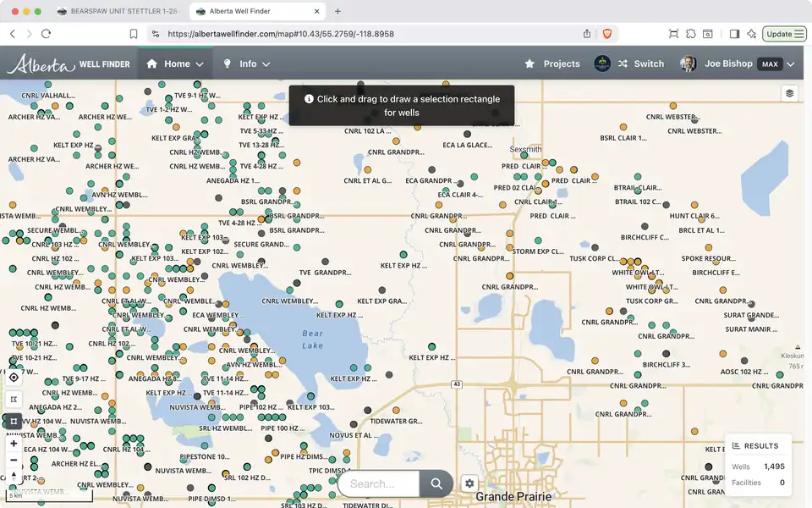812x508 pixels.
Task: Select the polygon selection tool on map
Action: (x=14, y=399)
